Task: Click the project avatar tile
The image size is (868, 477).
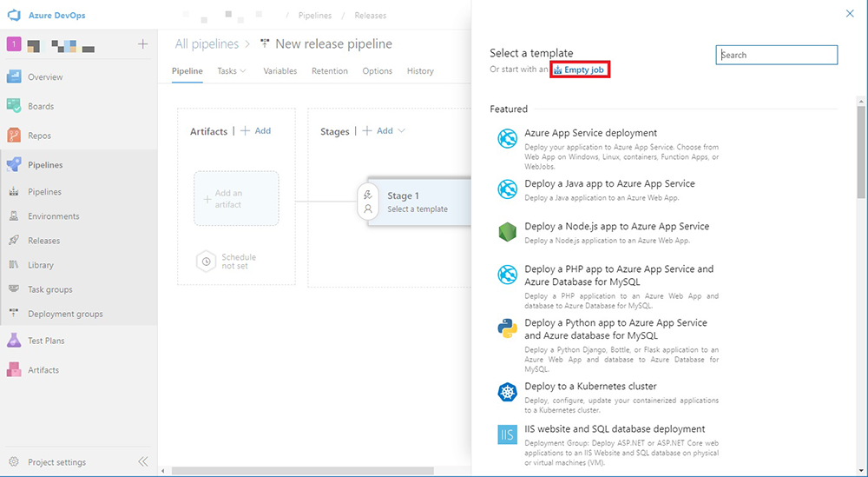Action: pyautogui.click(x=14, y=44)
